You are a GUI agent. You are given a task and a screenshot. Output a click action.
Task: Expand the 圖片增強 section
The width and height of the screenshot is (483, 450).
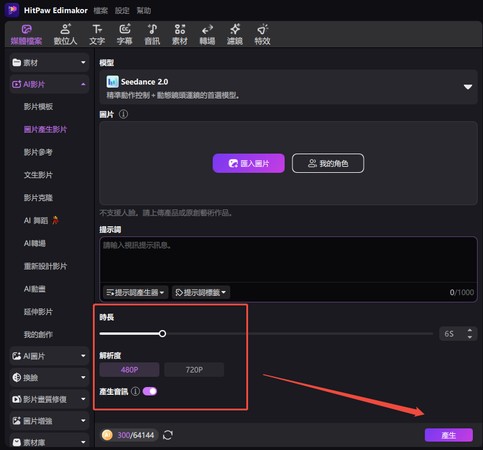(x=49, y=421)
